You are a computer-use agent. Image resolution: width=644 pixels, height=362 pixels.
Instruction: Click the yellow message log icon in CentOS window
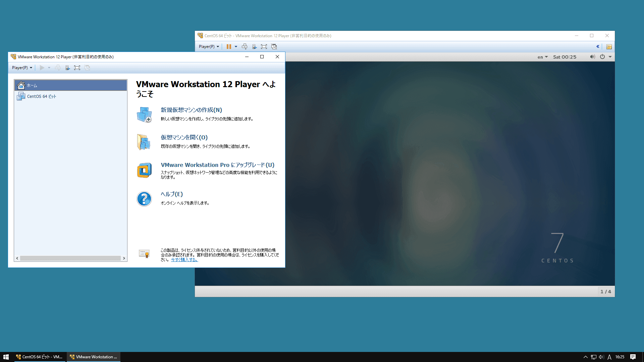(x=609, y=47)
